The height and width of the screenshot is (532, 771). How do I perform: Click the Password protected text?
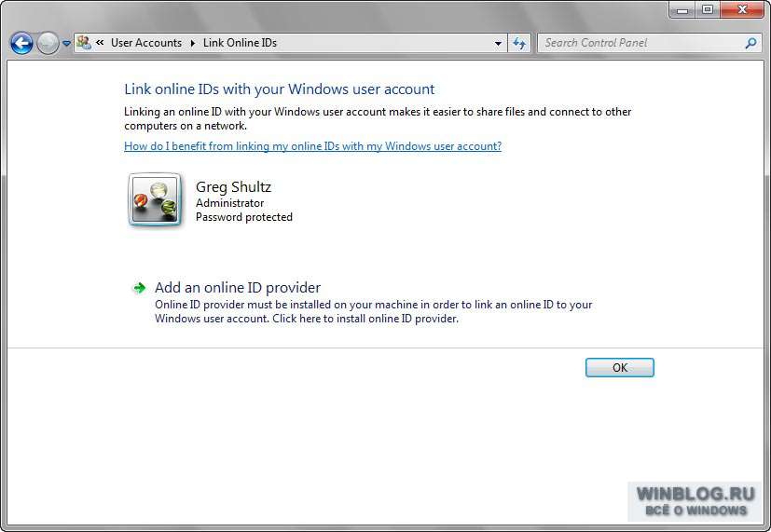tap(244, 217)
